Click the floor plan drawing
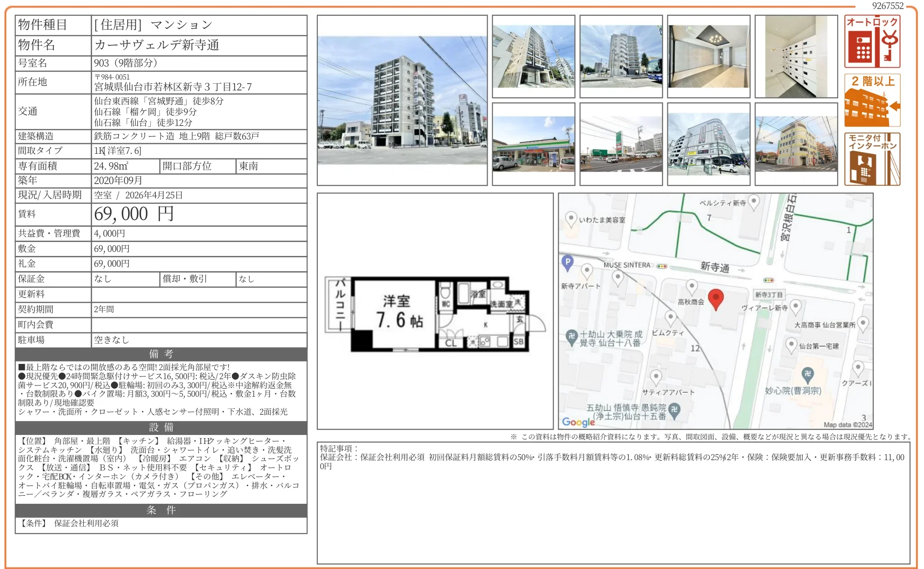The width and height of the screenshot is (924, 569). (x=435, y=314)
